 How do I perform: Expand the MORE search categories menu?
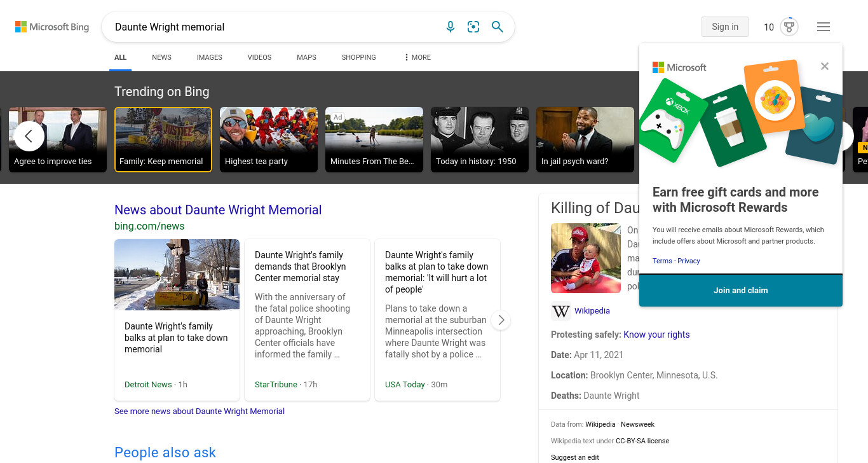(x=417, y=57)
